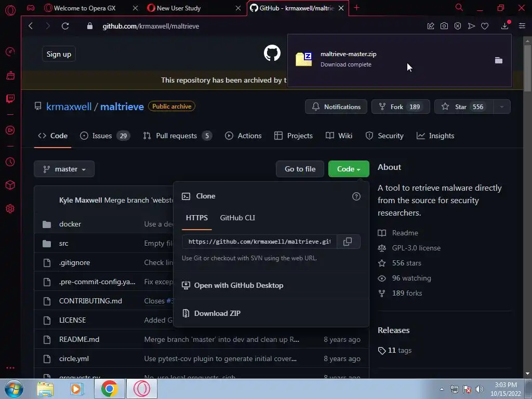Select the GitHub CLI clone tab
Screen dimensions: 532x399
coord(237,218)
